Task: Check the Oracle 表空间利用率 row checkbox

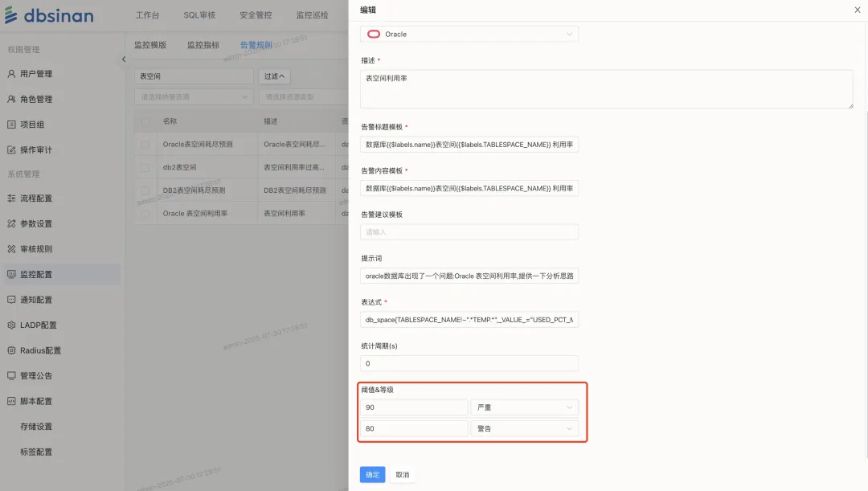Action: pyautogui.click(x=145, y=213)
